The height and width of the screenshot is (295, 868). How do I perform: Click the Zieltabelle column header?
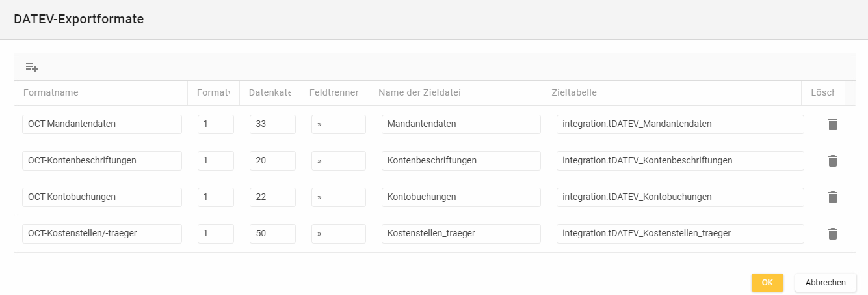coord(574,92)
